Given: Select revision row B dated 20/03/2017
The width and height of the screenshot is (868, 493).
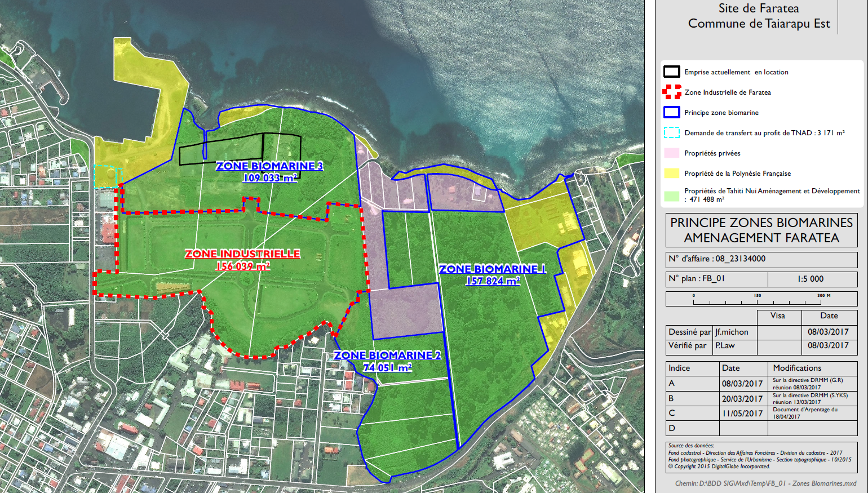Looking at the screenshot, I should click(x=761, y=398).
